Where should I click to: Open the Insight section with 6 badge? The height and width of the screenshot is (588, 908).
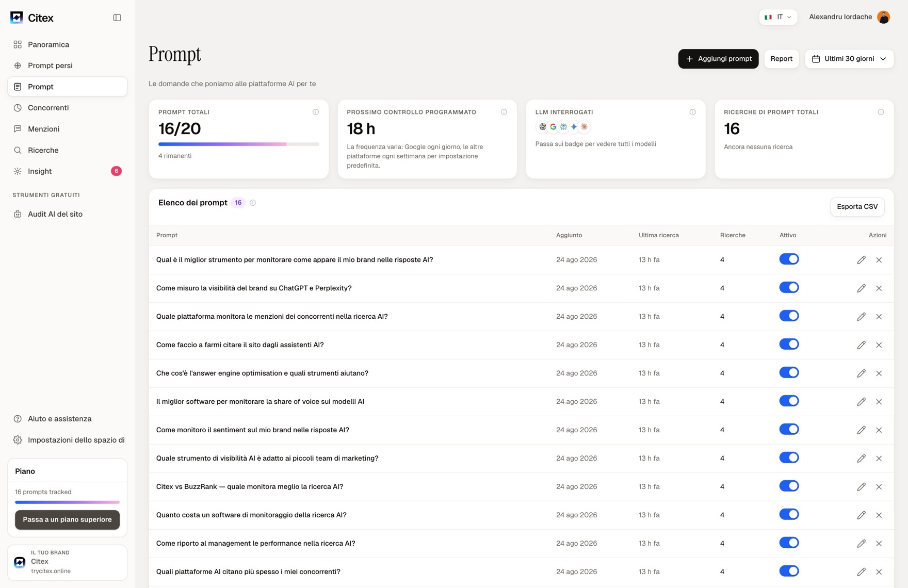[67, 171]
